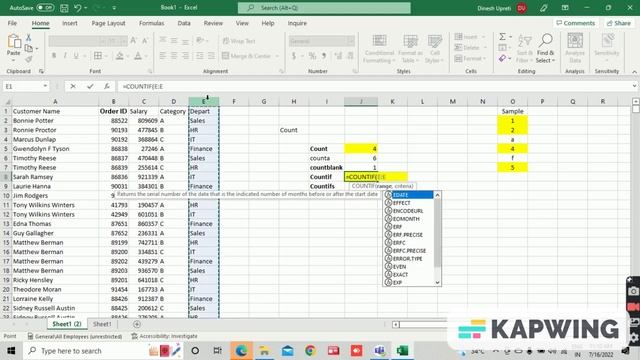Confirm the formula with the checkmark
640x360 pixels.
coord(90,86)
